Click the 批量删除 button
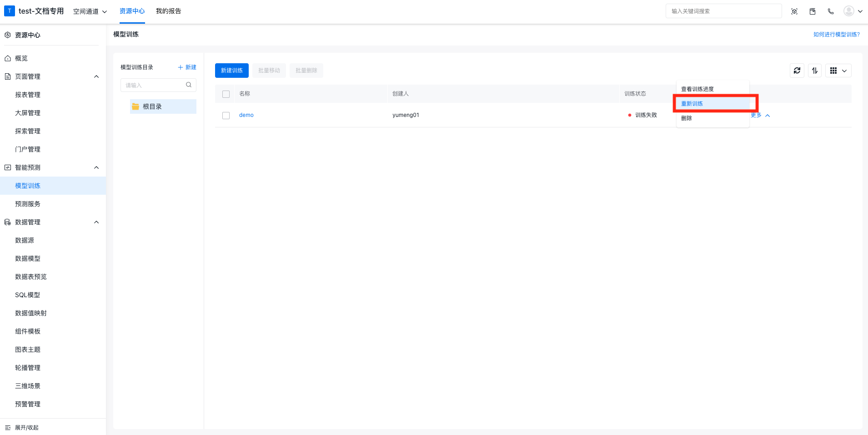 pos(306,71)
